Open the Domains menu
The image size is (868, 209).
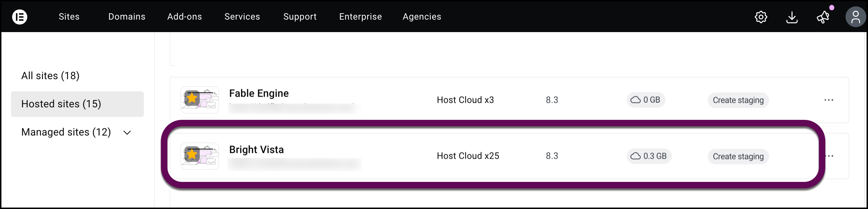127,17
